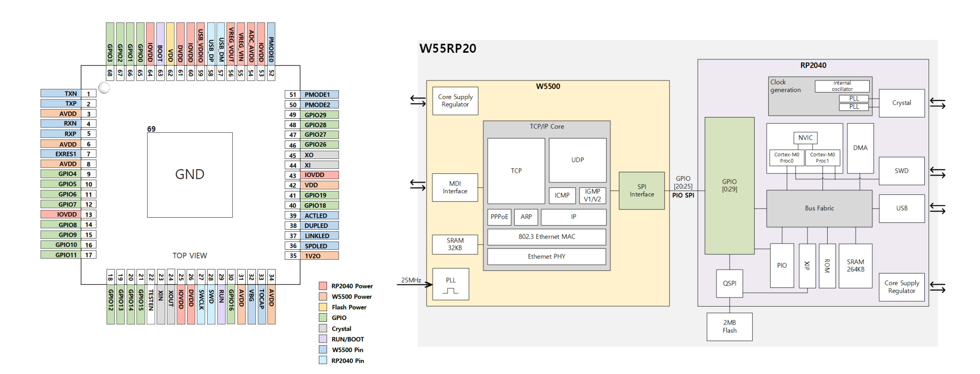Click the W5500 PLL block with pulse symbol
980x374 pixels.
point(451,284)
